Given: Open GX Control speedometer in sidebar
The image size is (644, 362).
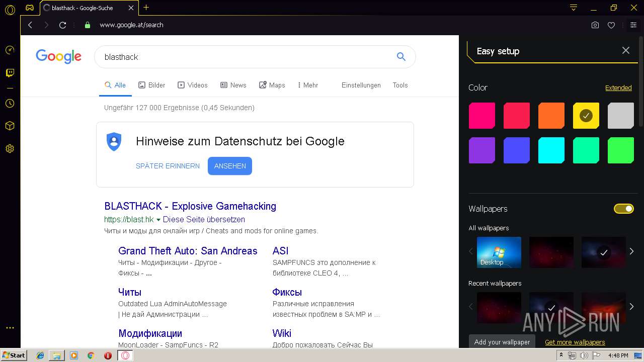Looking at the screenshot, I should click(10, 50).
